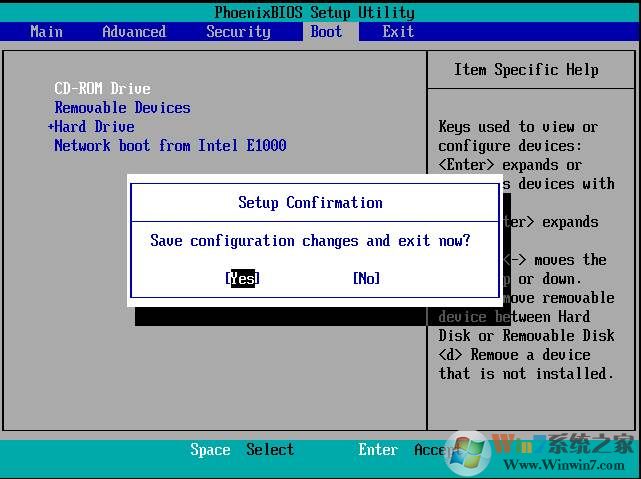This screenshot has width=641, height=479.
Task: Select Removable Devices boot entry
Action: point(122,107)
